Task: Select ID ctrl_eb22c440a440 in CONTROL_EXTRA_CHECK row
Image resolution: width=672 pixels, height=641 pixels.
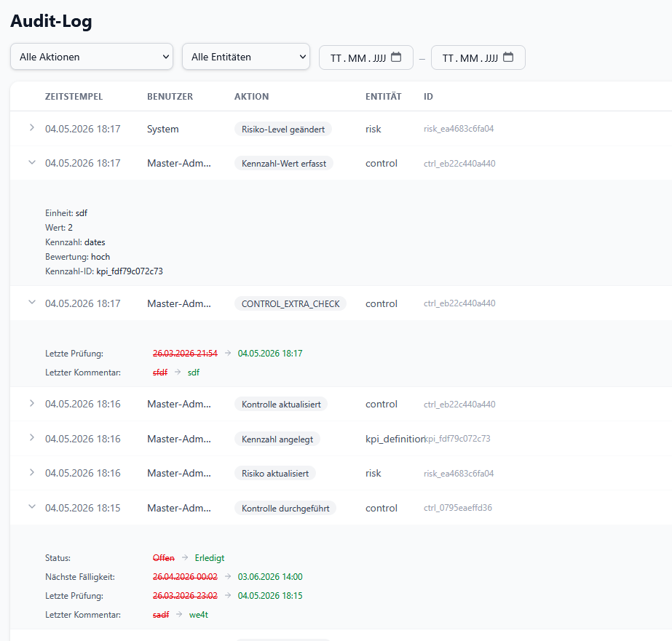Action: [x=459, y=303]
